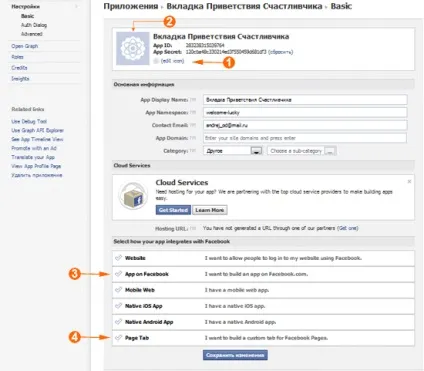Image resolution: width=424 pixels, height=371 pixels.
Task: Click the Cloud Services box icon
Action: point(133,196)
